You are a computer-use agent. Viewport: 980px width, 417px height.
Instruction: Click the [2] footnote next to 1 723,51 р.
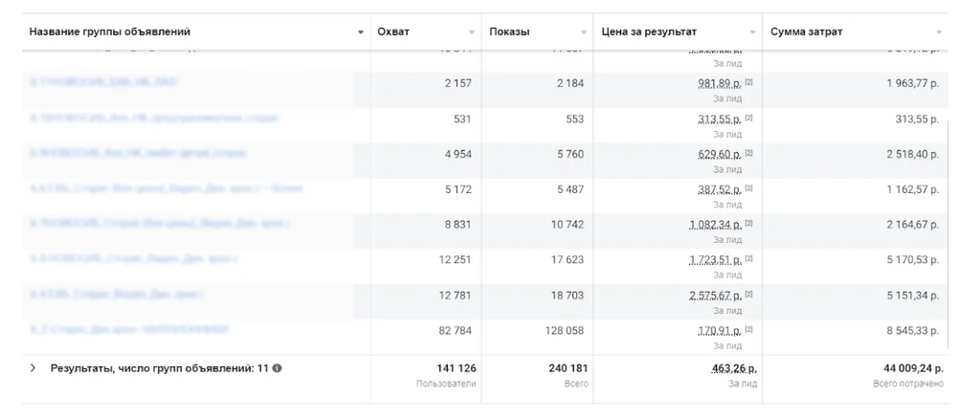tap(748, 258)
